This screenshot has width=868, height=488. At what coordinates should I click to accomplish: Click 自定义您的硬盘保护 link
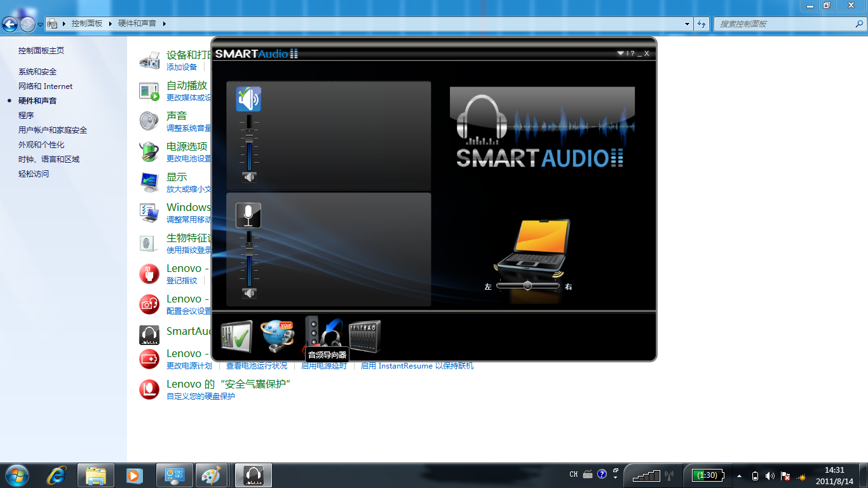(201, 396)
